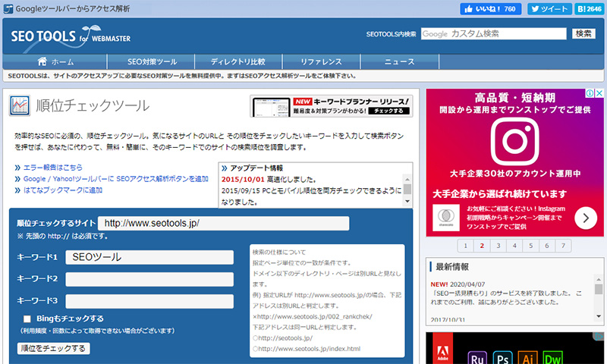Click the round arrow button in the ad

point(586,218)
